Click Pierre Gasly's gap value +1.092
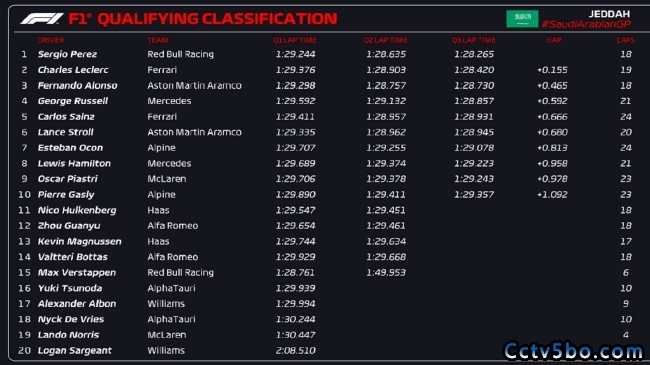The width and height of the screenshot is (650, 365). click(552, 195)
